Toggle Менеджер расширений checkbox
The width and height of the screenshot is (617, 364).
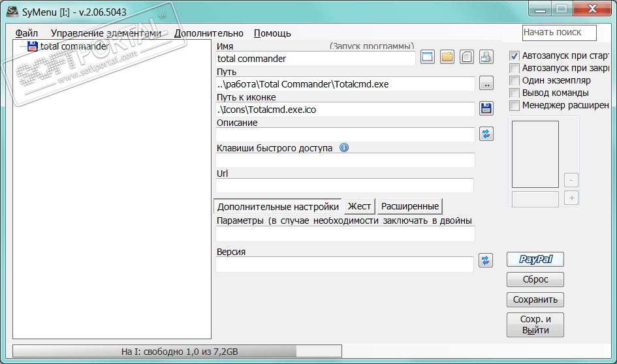[514, 105]
